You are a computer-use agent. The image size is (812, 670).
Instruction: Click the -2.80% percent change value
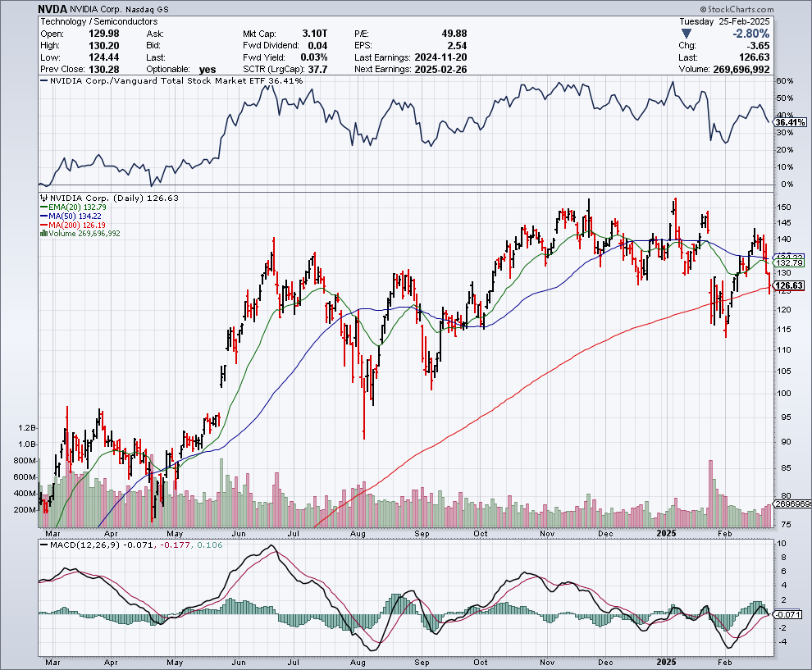(x=750, y=34)
